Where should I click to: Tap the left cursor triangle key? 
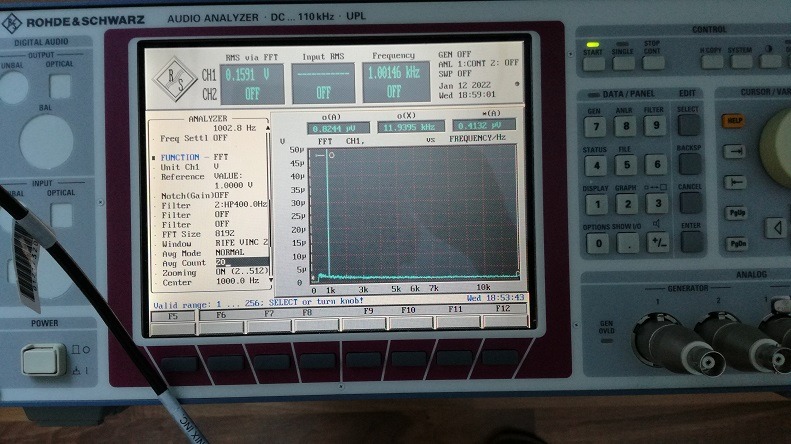coord(777,228)
